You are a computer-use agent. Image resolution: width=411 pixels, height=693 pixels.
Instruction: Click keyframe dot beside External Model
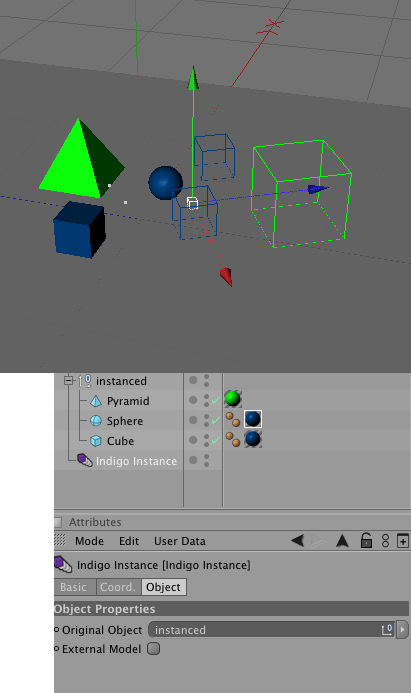pyautogui.click(x=57, y=649)
